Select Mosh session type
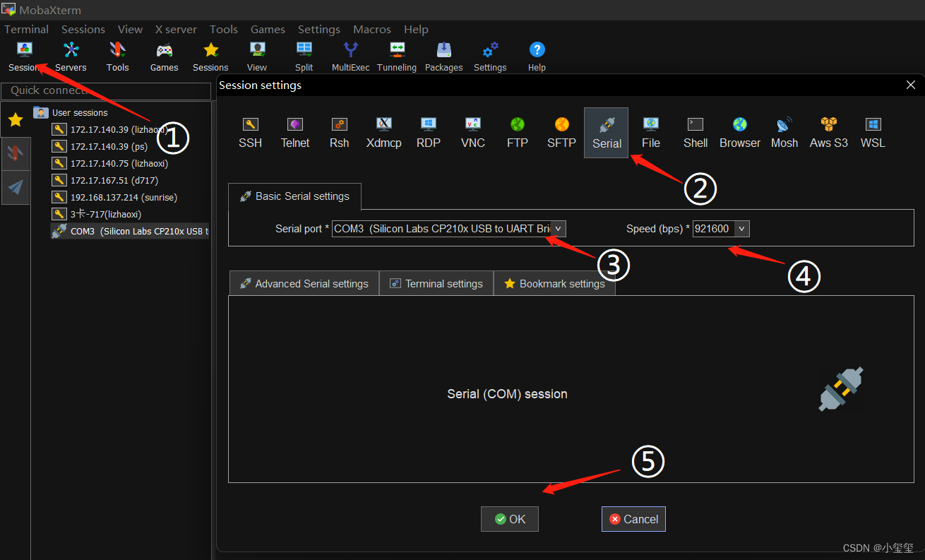Image resolution: width=925 pixels, height=560 pixels. (x=784, y=133)
